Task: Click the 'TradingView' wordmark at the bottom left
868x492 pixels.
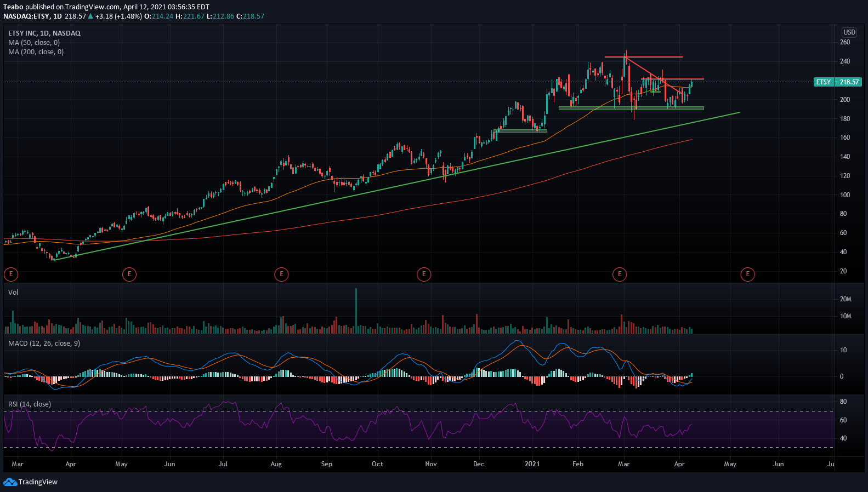Action: click(38, 482)
